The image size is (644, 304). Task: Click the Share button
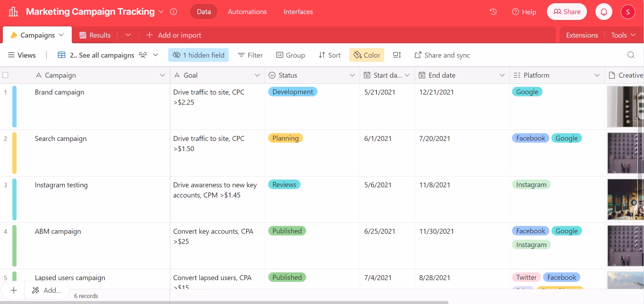[567, 12]
